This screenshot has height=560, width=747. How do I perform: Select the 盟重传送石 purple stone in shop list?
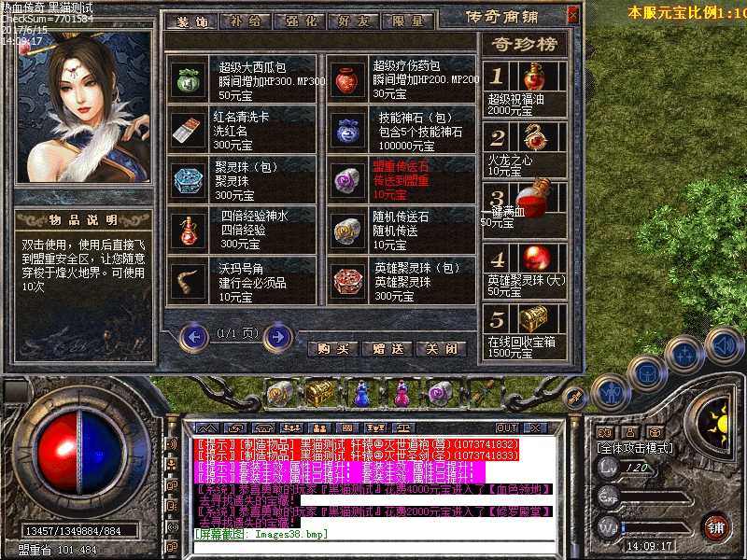coord(347,180)
